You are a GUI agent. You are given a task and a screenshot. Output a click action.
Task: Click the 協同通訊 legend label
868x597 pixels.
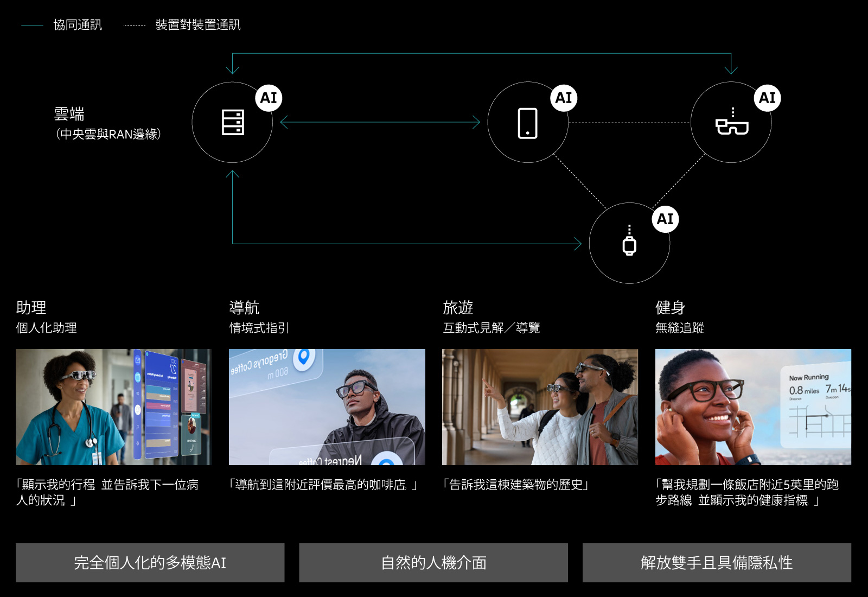point(78,25)
